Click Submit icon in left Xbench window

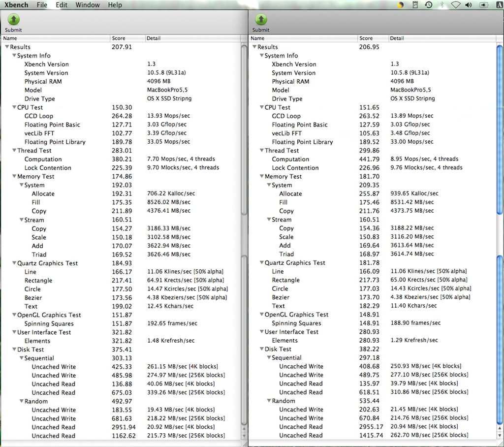pos(13,20)
